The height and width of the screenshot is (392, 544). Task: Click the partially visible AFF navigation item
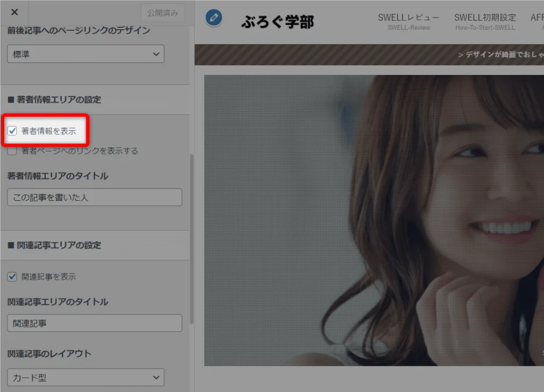[x=535, y=18]
